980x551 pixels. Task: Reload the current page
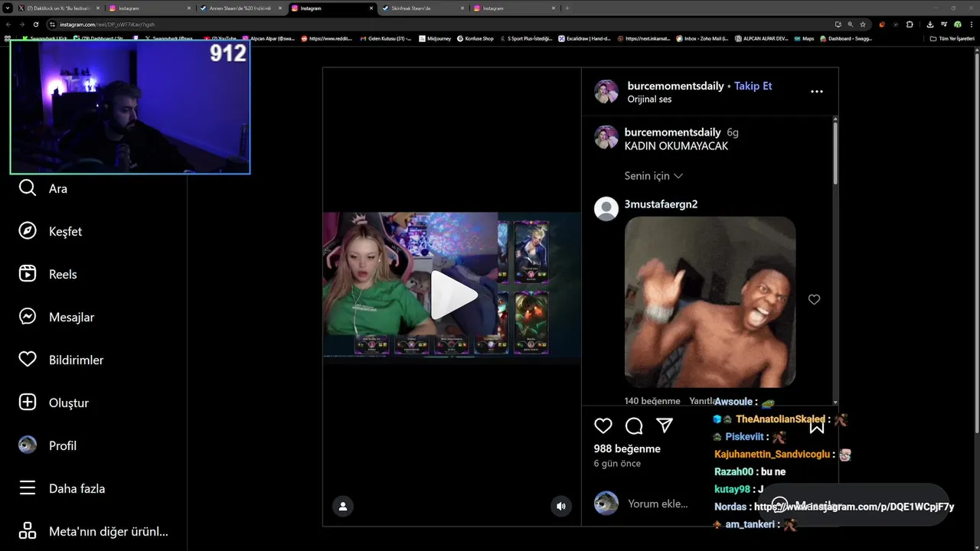[36, 24]
